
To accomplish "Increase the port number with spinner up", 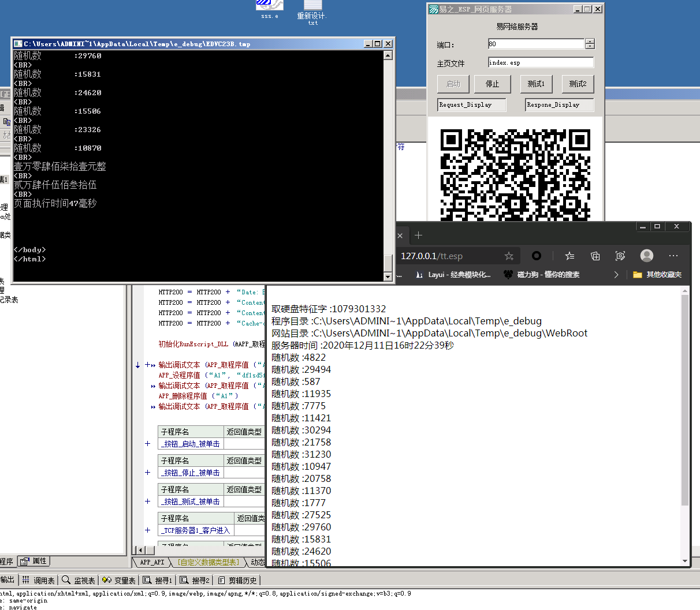I will (x=590, y=41).
